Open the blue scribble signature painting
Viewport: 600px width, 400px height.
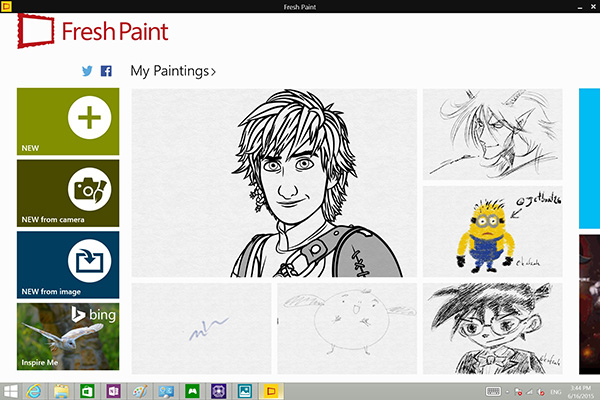(201, 328)
